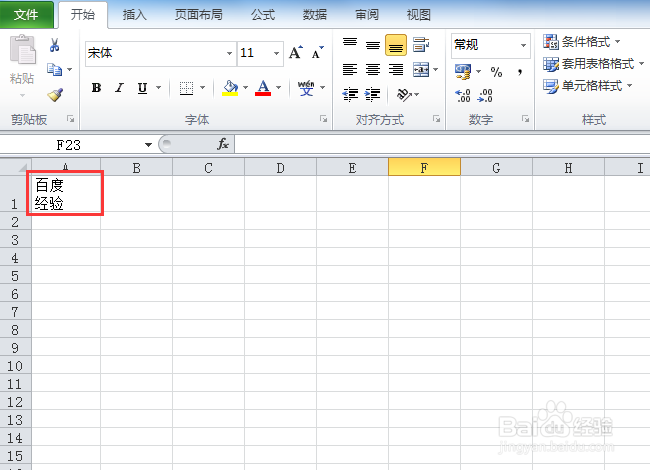Open Name Box dropdown arrow
The height and width of the screenshot is (470, 650).
point(148,145)
